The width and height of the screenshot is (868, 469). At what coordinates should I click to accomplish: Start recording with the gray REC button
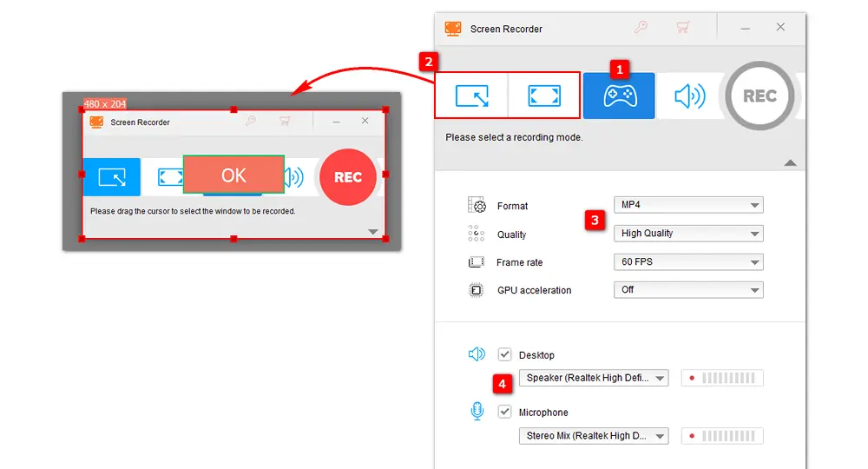[759, 96]
